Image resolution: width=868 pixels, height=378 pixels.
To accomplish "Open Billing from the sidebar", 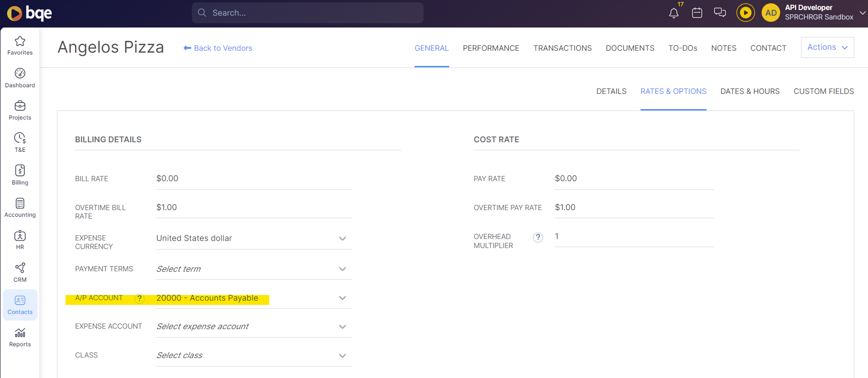I will click(x=20, y=175).
